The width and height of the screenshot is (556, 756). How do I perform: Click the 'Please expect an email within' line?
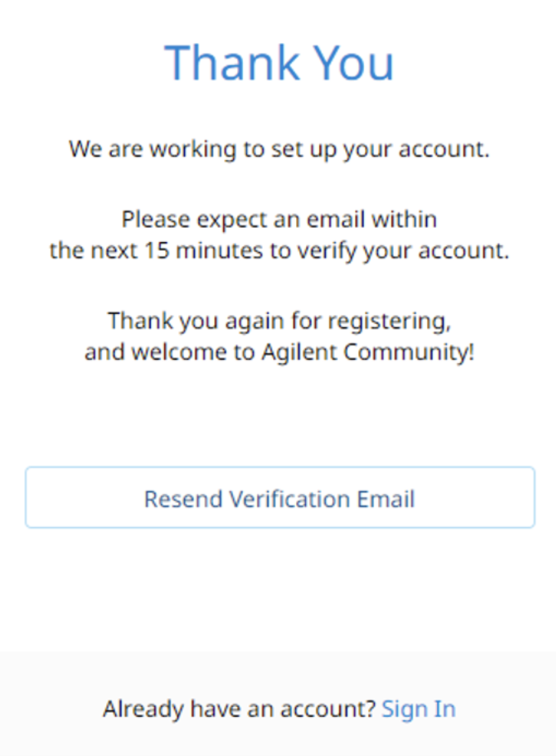coord(279,220)
